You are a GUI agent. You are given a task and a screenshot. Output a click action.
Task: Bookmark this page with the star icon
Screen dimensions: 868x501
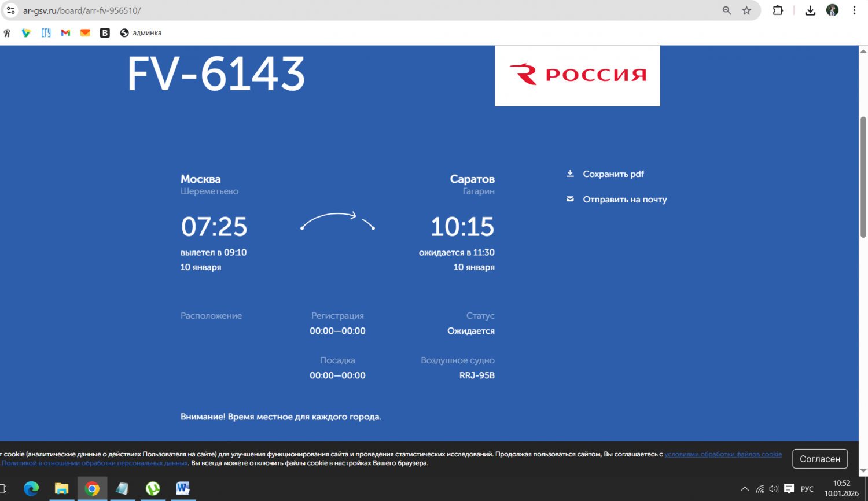pos(746,10)
